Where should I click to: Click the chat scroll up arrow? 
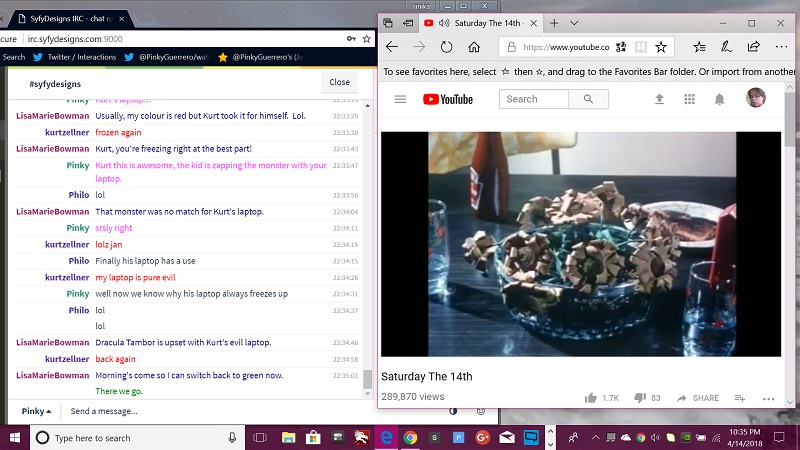tap(367, 106)
